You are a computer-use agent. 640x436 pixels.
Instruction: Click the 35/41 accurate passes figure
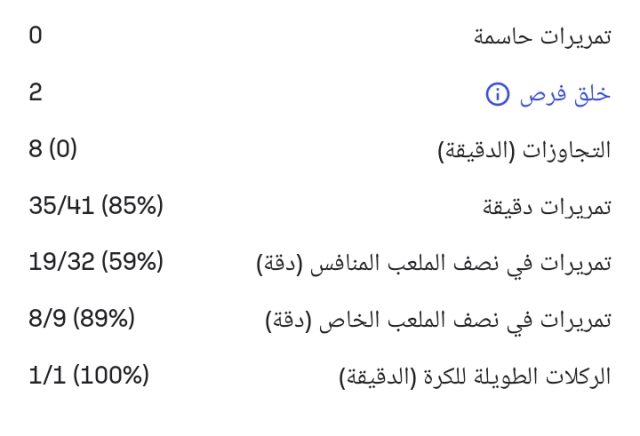point(57,207)
